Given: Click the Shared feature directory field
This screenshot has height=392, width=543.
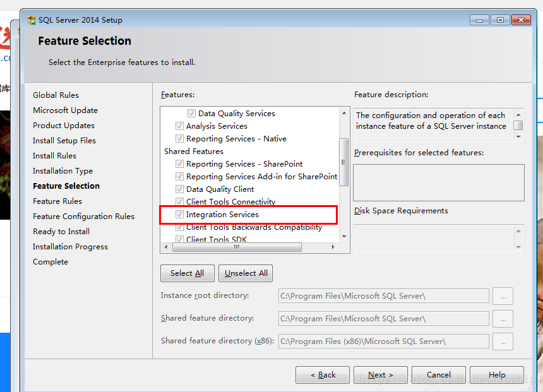Looking at the screenshot, I should [384, 319].
